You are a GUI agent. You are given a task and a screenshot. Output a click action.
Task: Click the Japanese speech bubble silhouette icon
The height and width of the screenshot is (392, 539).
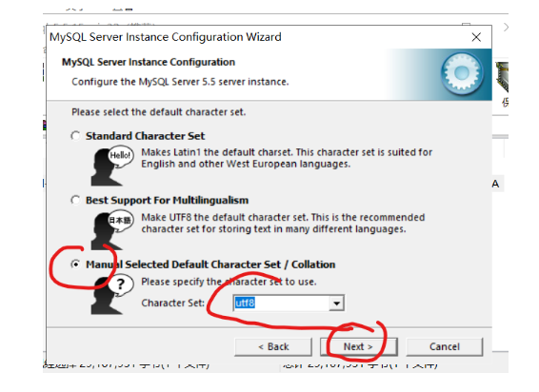112,231
